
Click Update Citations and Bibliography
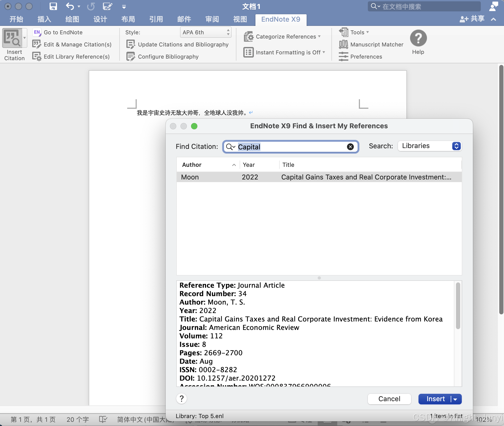tap(177, 45)
